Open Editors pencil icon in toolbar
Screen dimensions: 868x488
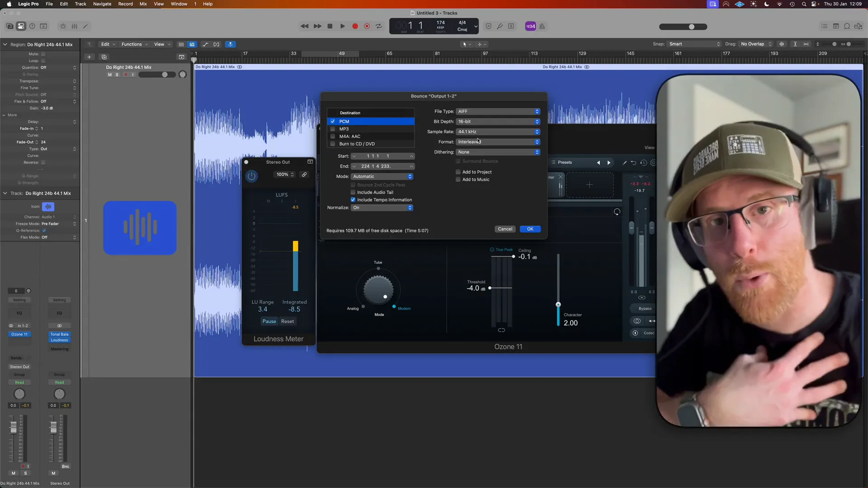tap(85, 26)
